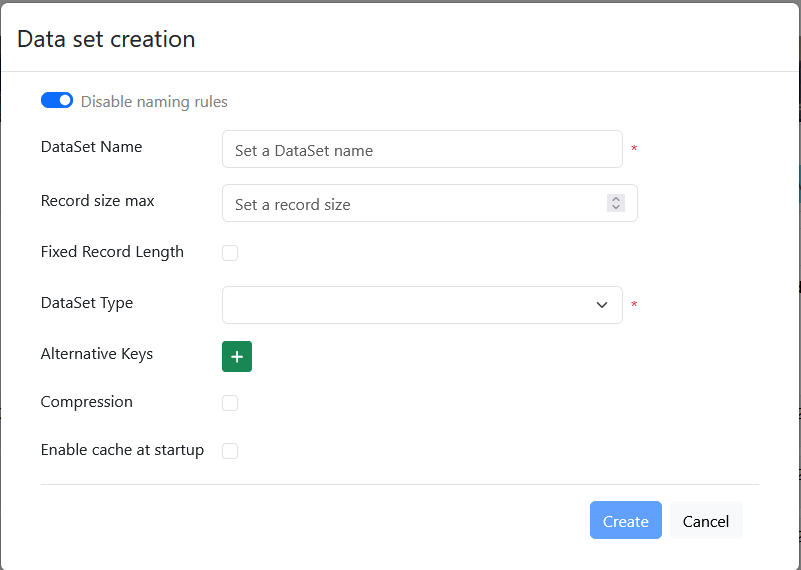Click the Disable naming rules label

(154, 102)
